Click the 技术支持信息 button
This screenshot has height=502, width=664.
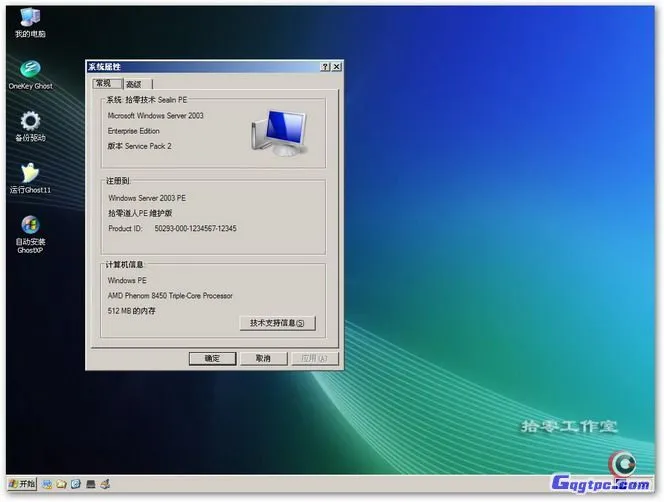click(x=277, y=323)
